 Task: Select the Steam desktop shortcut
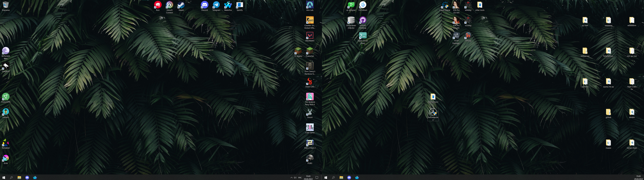[x=181, y=5]
